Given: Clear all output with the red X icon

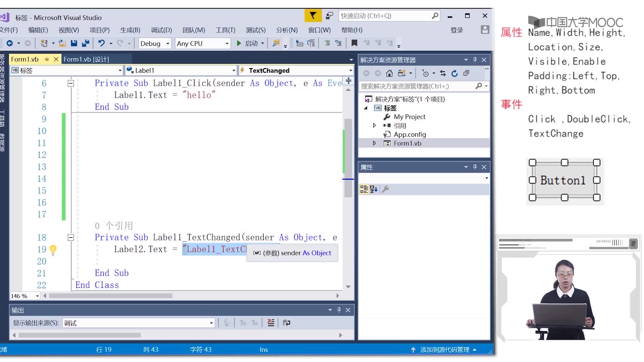Looking at the screenshot, I should tap(271, 323).
